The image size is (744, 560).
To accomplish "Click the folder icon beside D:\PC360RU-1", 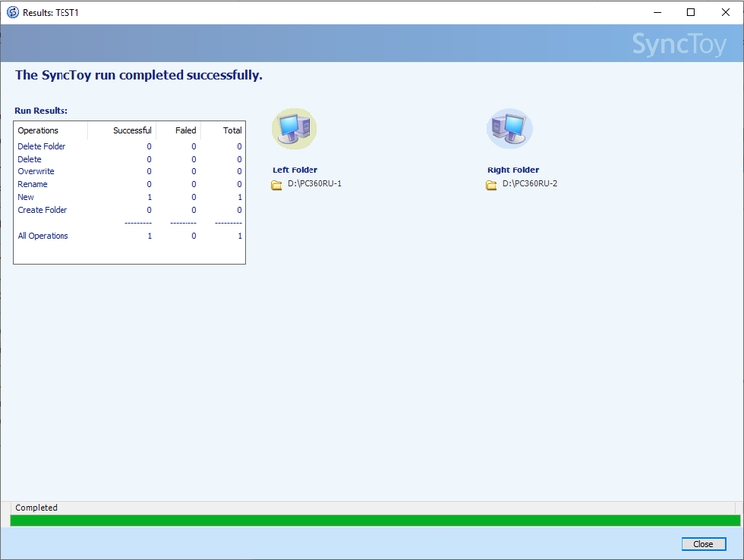I will tap(276, 185).
